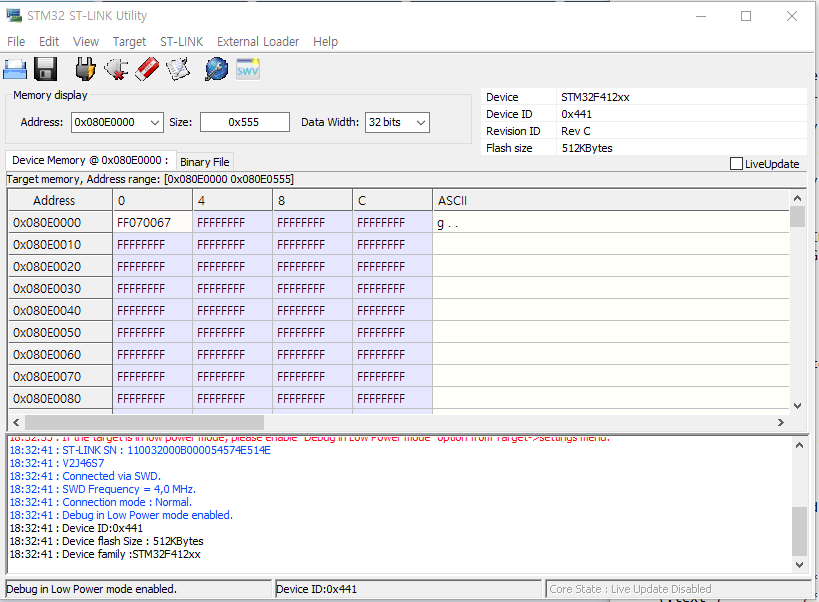Screen dimensions: 819x602
Task: Expand the Address dropdown
Action: coord(154,122)
